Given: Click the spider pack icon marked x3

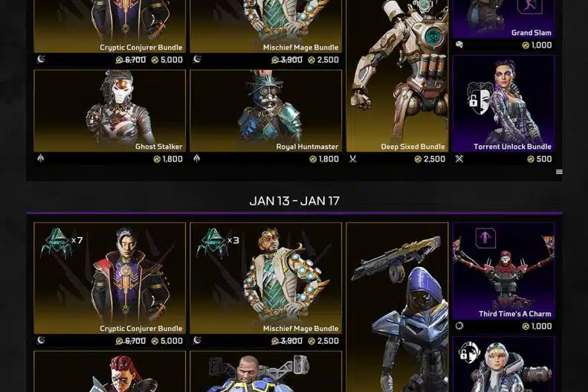Looking at the screenshot, I should pos(213,243).
